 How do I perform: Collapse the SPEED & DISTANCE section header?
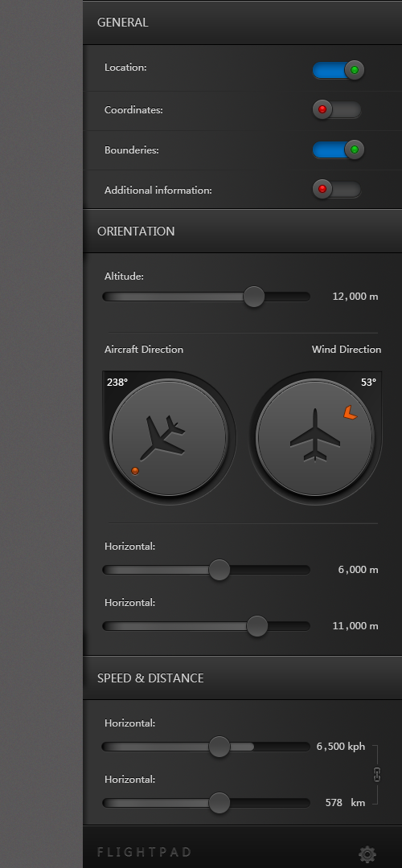click(x=243, y=678)
